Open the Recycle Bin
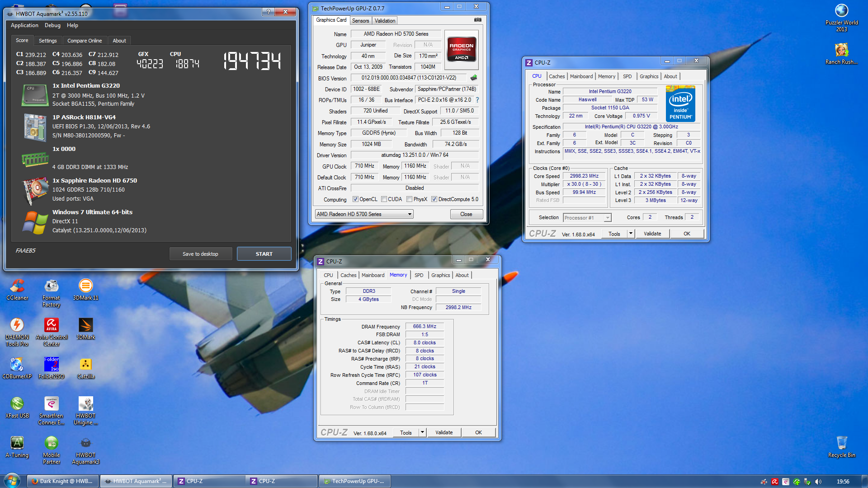Screen dimensions: 868x488 [x=841, y=446]
